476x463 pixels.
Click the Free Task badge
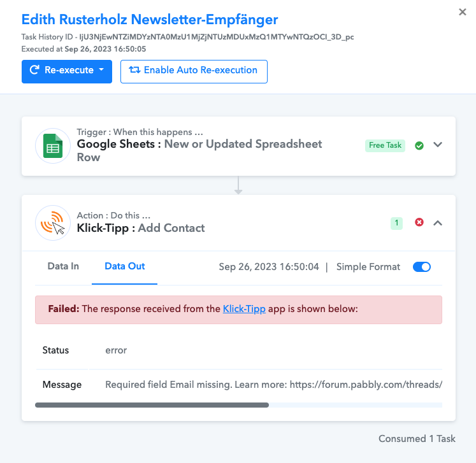(x=385, y=146)
